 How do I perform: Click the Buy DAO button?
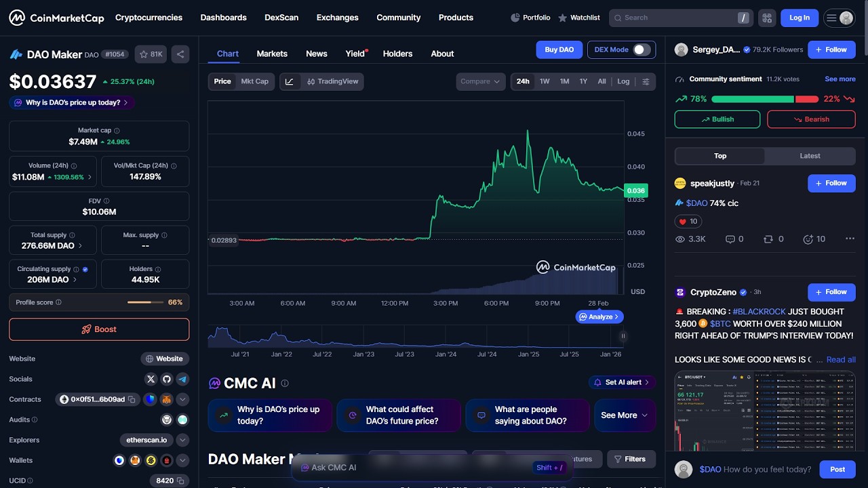pos(559,49)
